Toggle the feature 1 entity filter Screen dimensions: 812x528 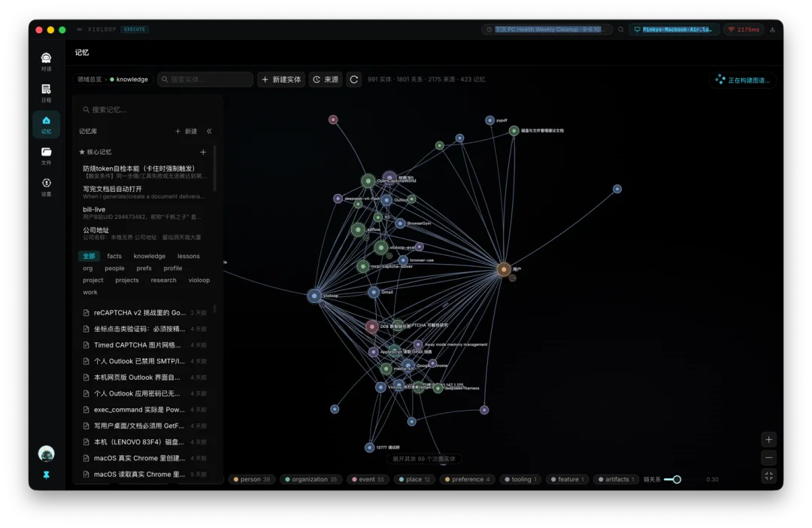point(568,479)
